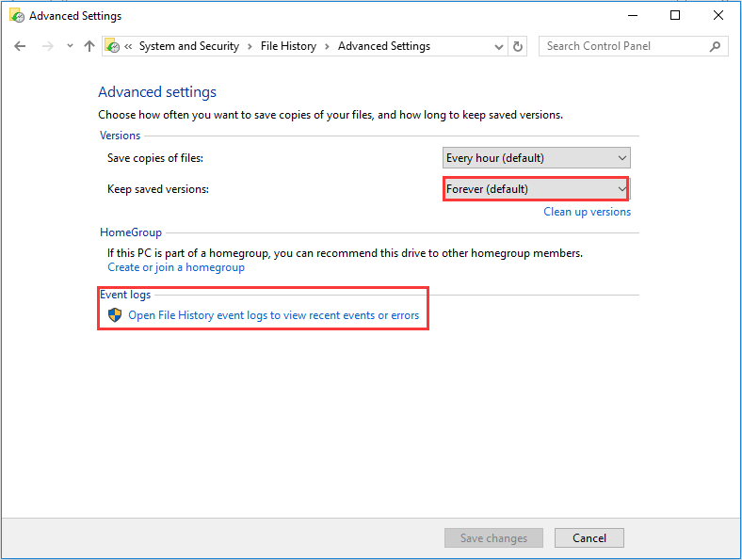The width and height of the screenshot is (742, 560).
Task: Click the shield icon beside event logs
Action: pyautogui.click(x=115, y=315)
